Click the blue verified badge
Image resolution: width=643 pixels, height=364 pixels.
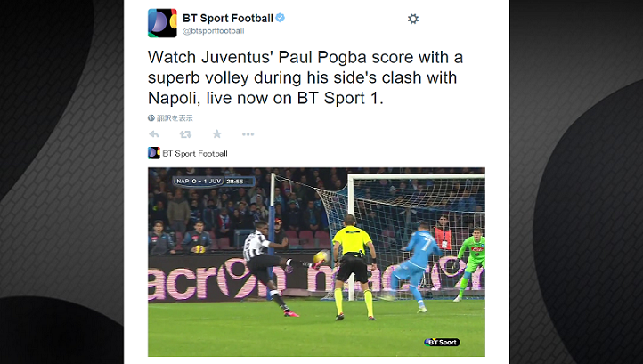tap(280, 18)
